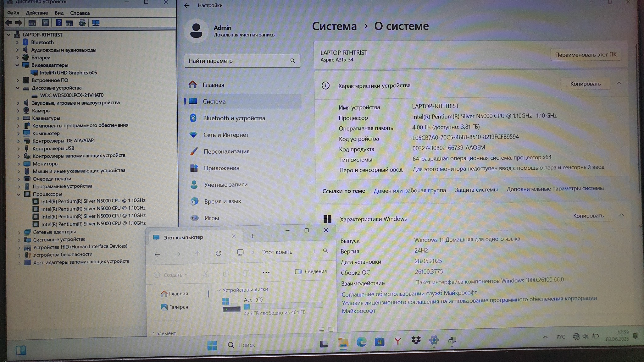Collapse the Процессоры tree node
Screen dimensions: 644x362
coord(18,194)
